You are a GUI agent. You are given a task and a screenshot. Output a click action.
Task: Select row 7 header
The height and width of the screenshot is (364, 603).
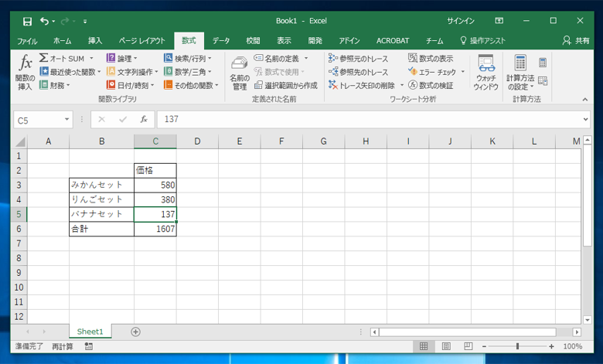(x=19, y=243)
